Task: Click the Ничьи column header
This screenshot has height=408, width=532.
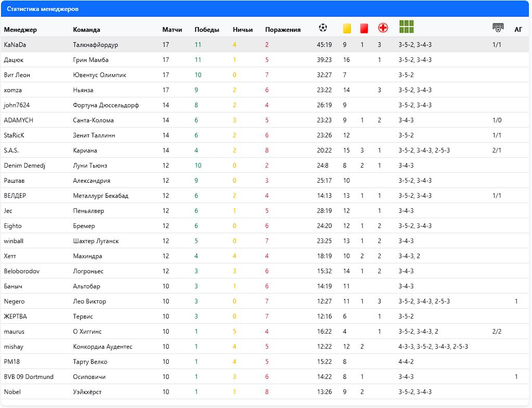Action: [x=243, y=30]
